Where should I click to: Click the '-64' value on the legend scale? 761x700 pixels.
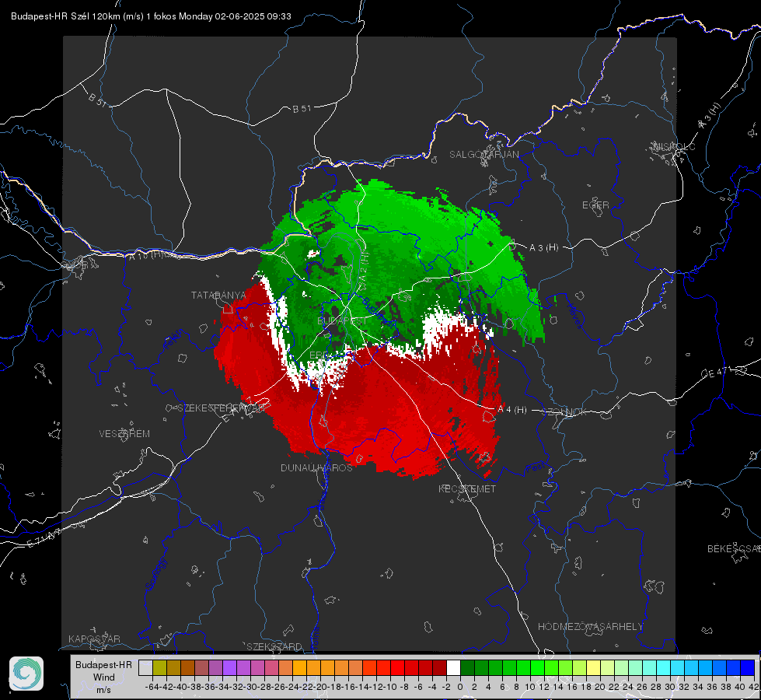(x=152, y=687)
